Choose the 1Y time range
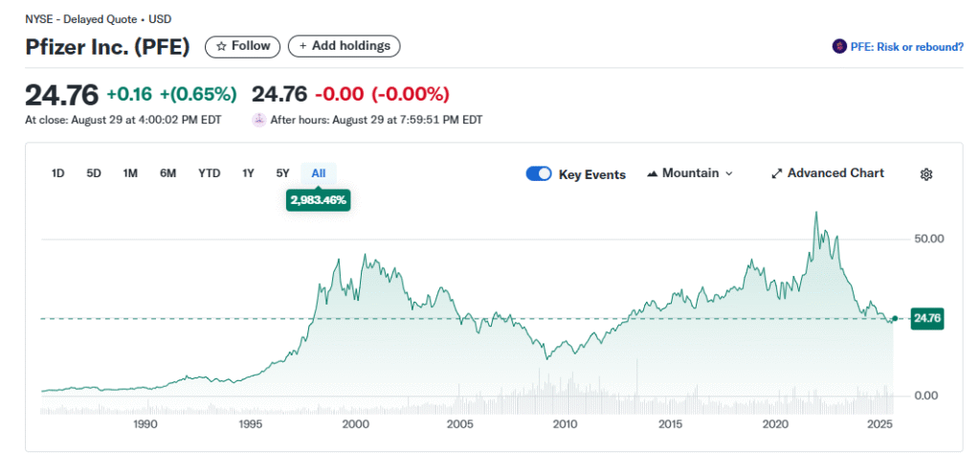The image size is (980, 455). coord(248,173)
